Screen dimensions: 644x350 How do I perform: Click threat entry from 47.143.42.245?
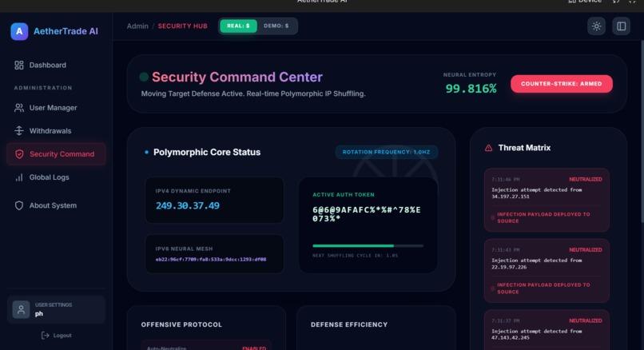click(547, 330)
